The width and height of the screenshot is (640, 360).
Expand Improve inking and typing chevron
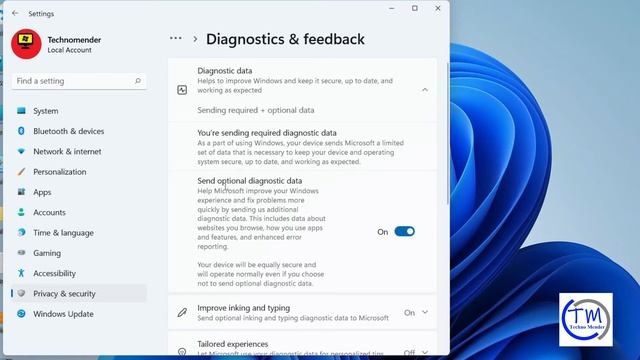tap(425, 312)
